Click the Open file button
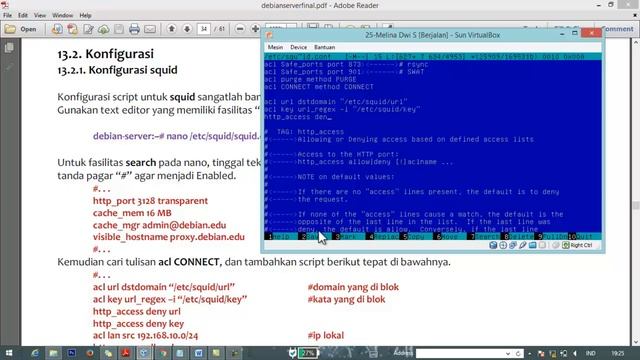This screenshot has height=360, width=640. click(21, 29)
